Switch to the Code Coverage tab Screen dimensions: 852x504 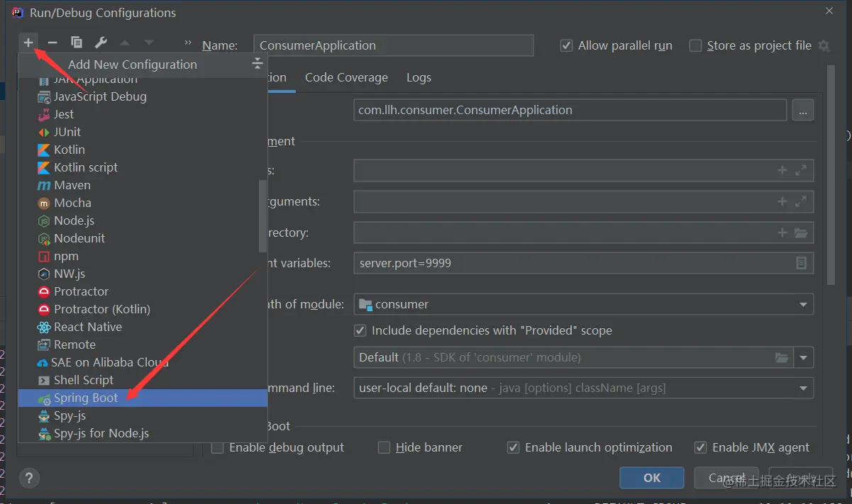pos(346,77)
